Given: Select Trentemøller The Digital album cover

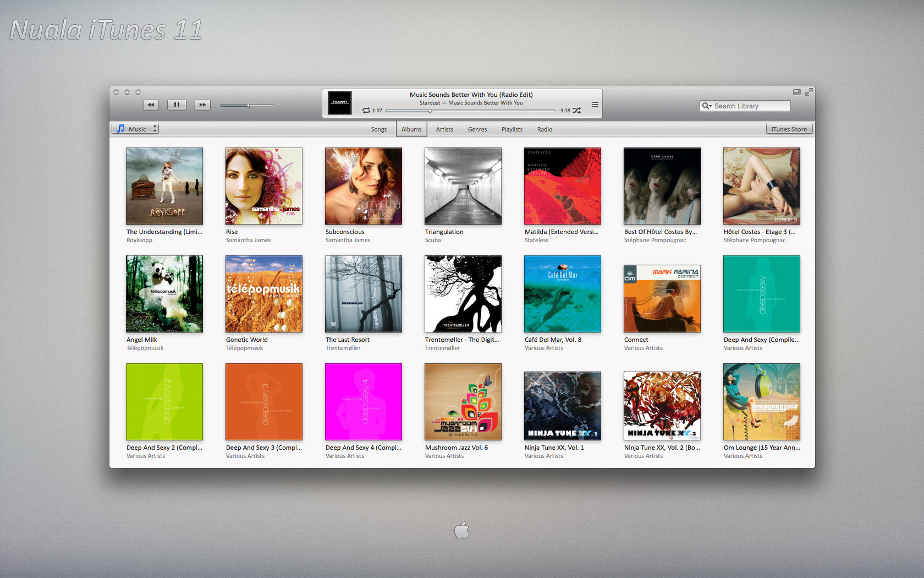Looking at the screenshot, I should tap(463, 294).
